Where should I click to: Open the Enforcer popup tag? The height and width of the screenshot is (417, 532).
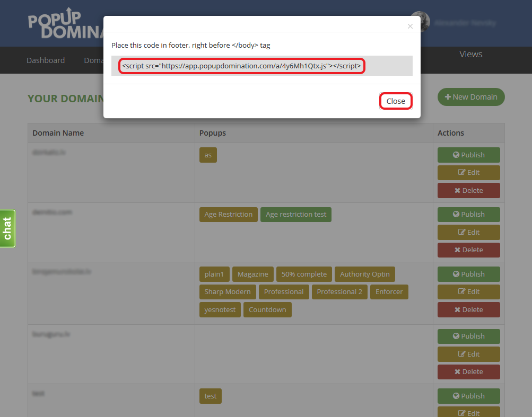(x=389, y=292)
